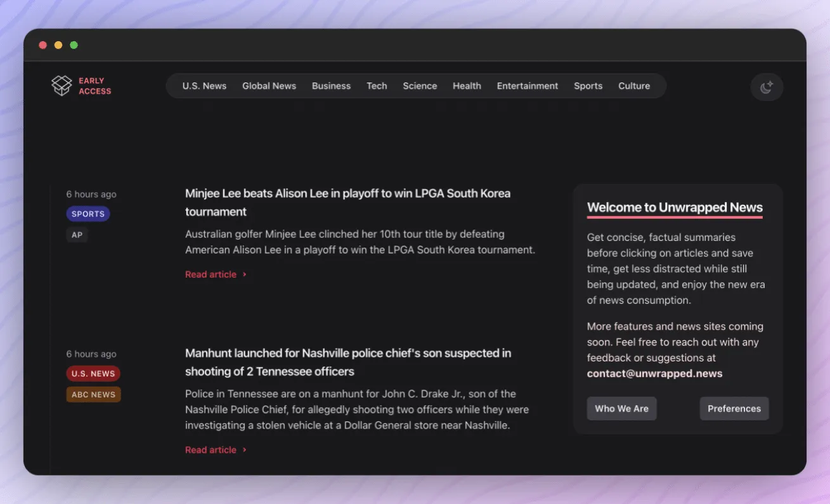Image resolution: width=830 pixels, height=504 pixels.
Task: Open the U.S. News section
Action: tap(204, 86)
